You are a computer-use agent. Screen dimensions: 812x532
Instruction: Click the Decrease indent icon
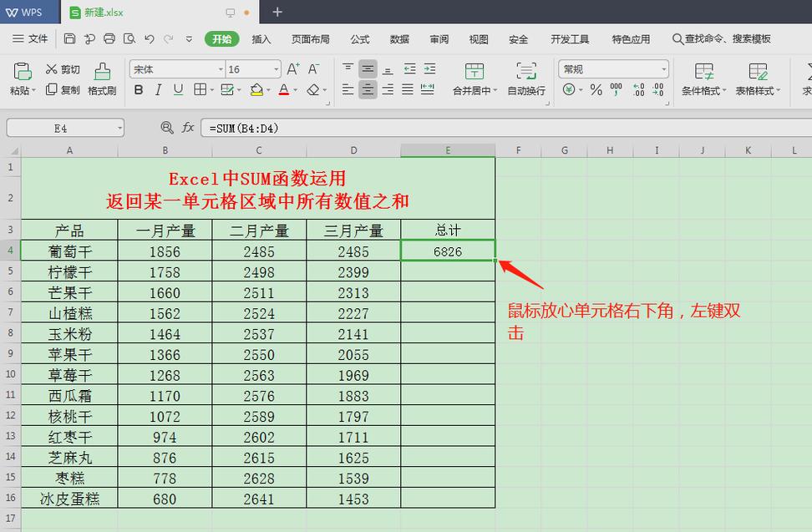click(x=409, y=68)
